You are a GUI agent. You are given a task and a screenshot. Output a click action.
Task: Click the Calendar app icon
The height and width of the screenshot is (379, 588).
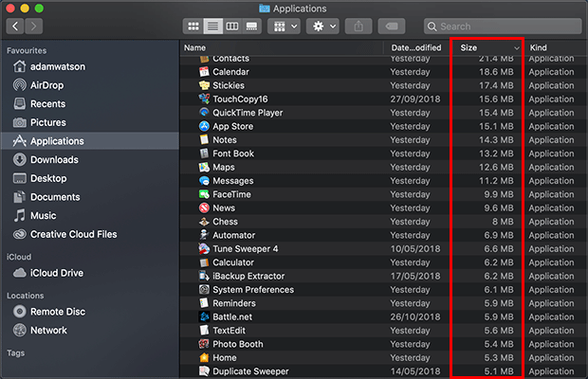204,72
